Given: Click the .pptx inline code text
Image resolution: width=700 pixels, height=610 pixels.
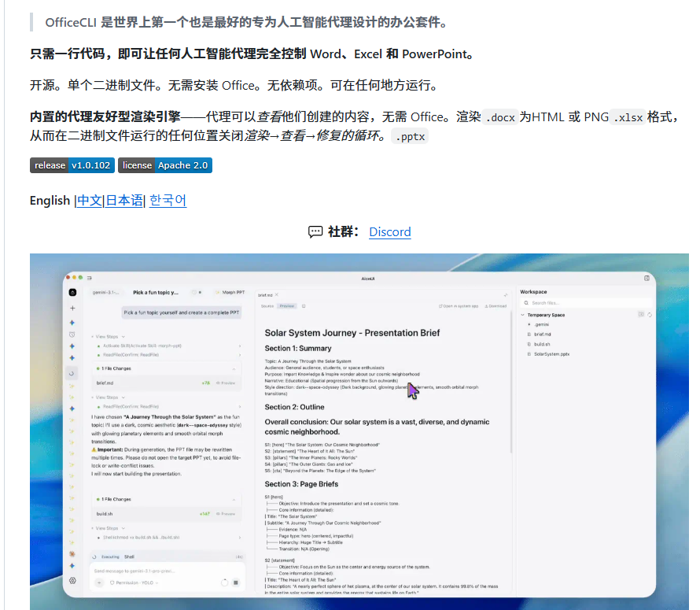Looking at the screenshot, I should pyautogui.click(x=410, y=136).
